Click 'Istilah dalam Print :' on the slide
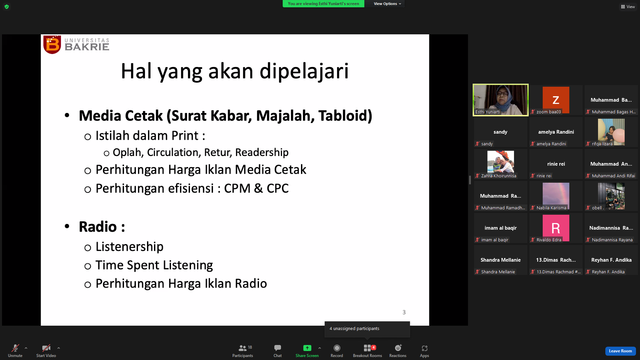The image size is (640, 360). pos(150,136)
